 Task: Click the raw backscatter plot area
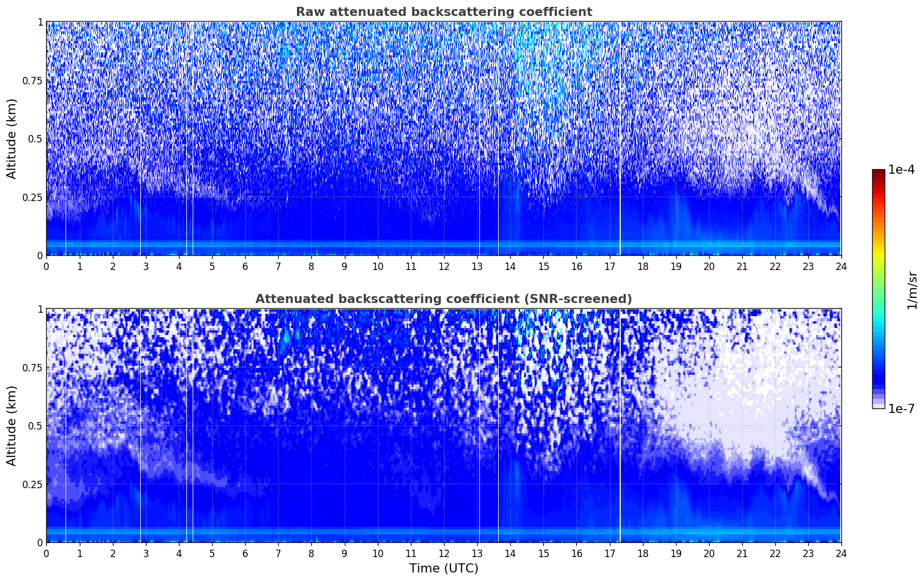pyautogui.click(x=443, y=138)
